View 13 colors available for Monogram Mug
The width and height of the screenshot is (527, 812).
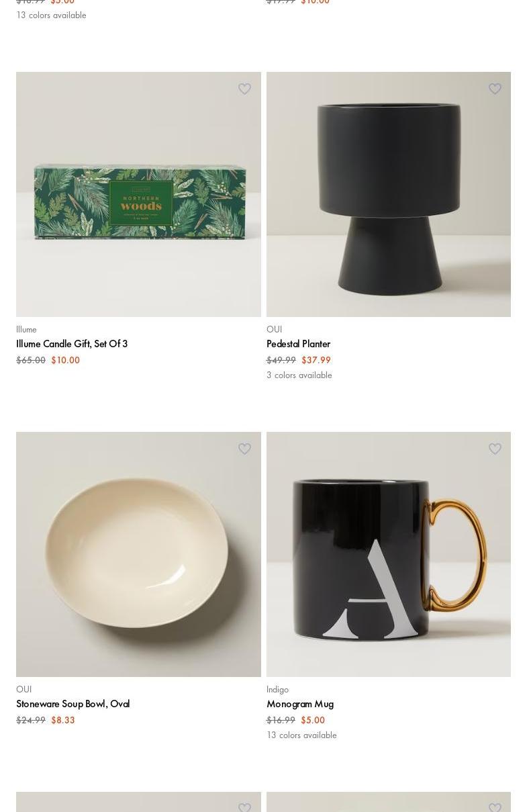tap(301, 735)
